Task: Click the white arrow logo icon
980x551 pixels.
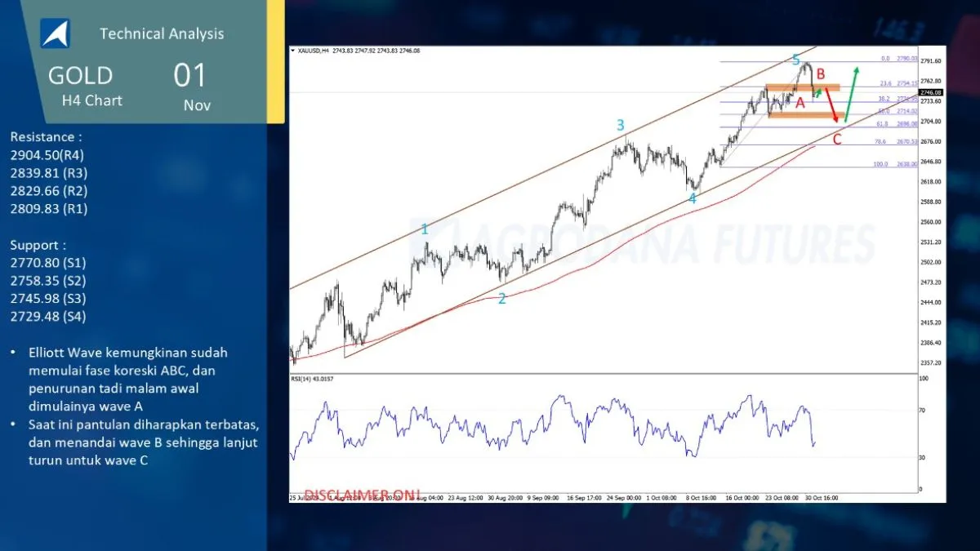Action: (56, 33)
